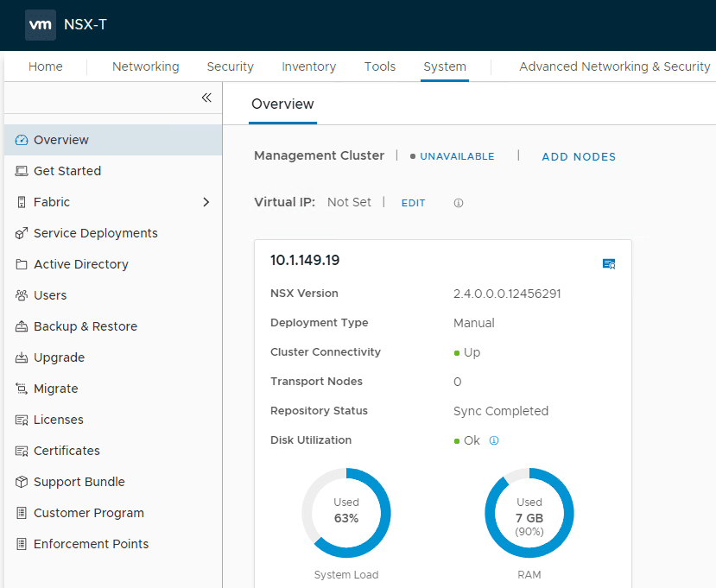Screen dimensions: 716x588
Task: Click ADD NODES for the Management Cluster
Action: click(578, 157)
